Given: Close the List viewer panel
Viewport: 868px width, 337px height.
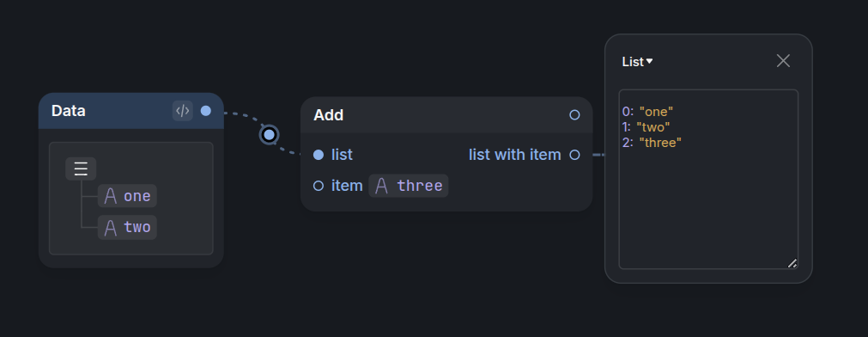Looking at the screenshot, I should (783, 61).
